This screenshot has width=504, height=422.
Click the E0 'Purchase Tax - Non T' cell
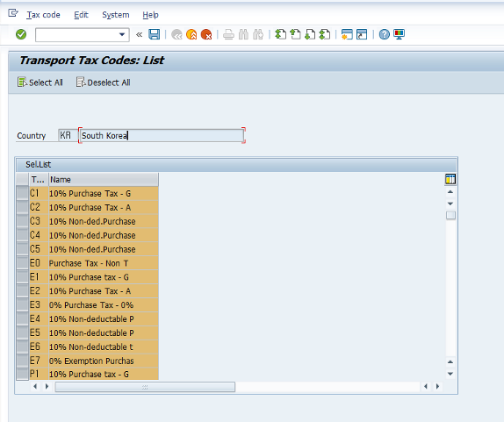104,263
